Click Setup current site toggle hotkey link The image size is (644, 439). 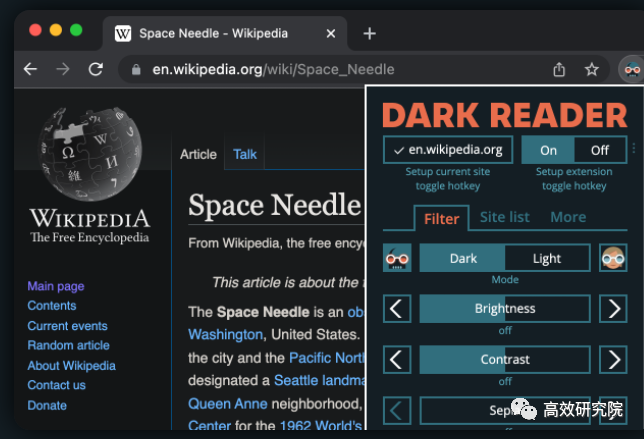tap(448, 179)
